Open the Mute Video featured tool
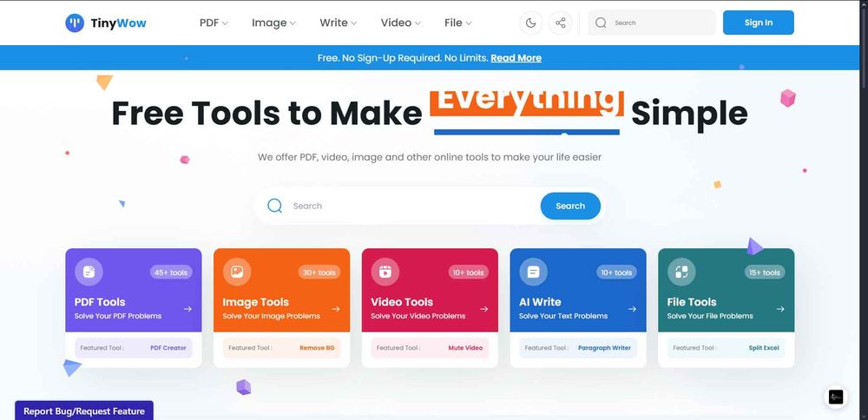Viewport: 868px width, 420px height. tap(465, 348)
